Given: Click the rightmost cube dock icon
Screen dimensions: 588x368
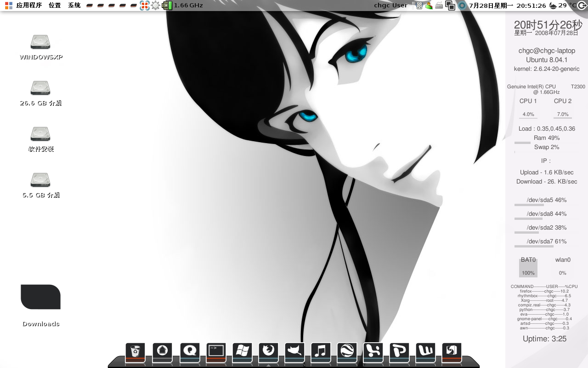Looking at the screenshot, I should 452,352.
